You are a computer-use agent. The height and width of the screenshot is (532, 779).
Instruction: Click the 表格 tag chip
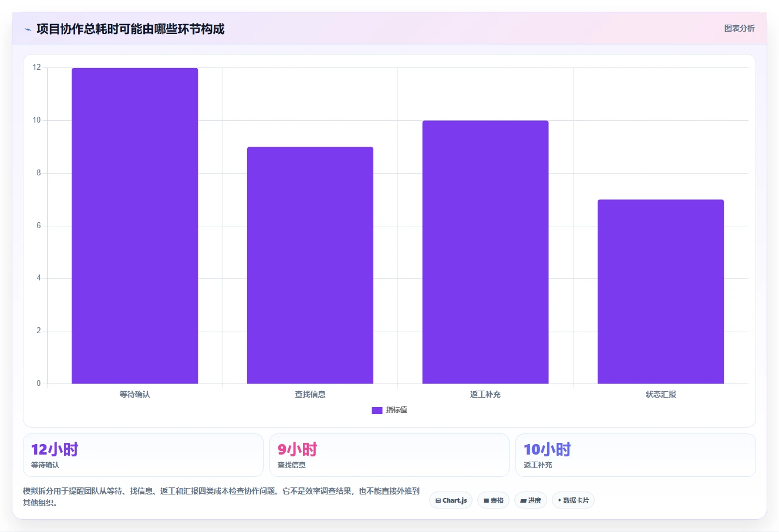(x=493, y=500)
